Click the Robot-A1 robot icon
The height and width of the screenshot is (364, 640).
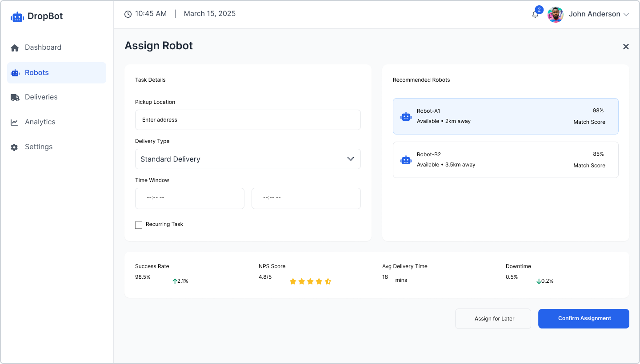tap(406, 116)
